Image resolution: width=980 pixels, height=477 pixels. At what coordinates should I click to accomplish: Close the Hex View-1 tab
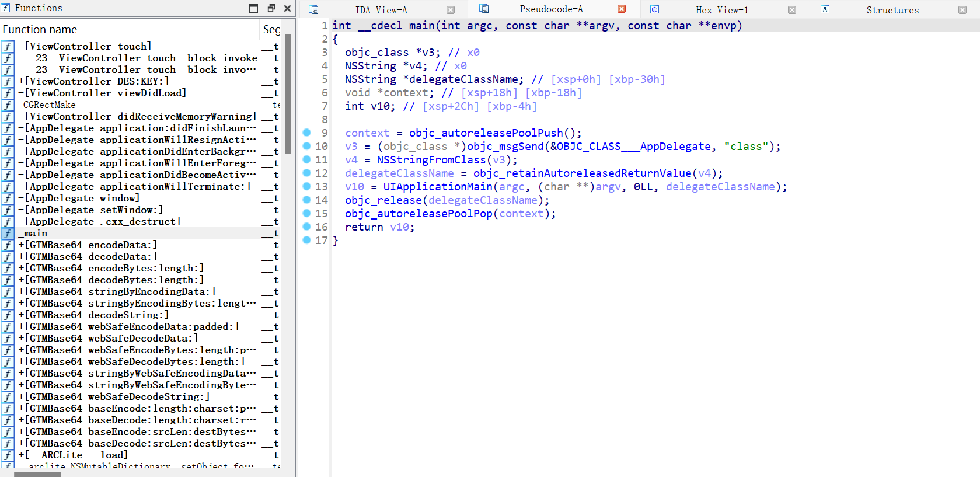792,10
